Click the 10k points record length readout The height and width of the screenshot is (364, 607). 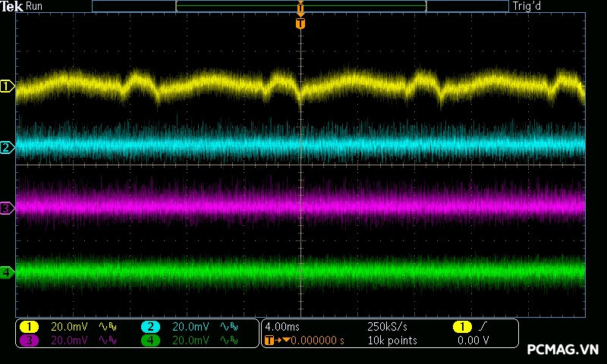[x=392, y=340]
